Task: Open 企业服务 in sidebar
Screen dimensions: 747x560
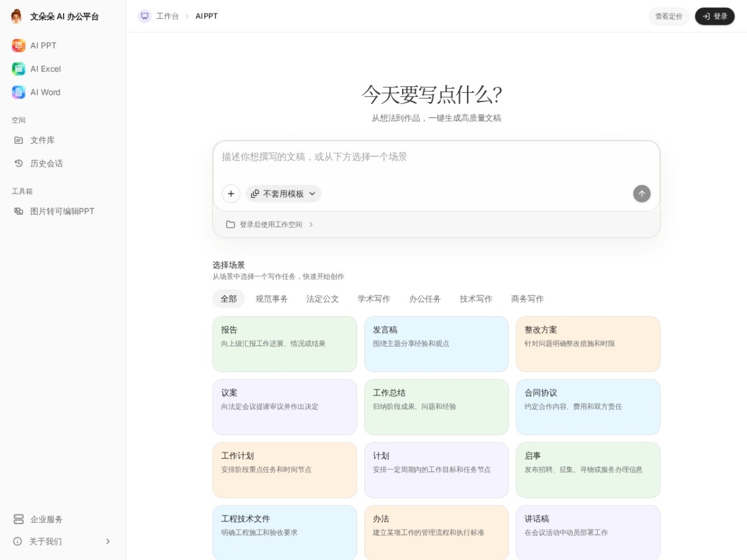Action: coord(47,519)
